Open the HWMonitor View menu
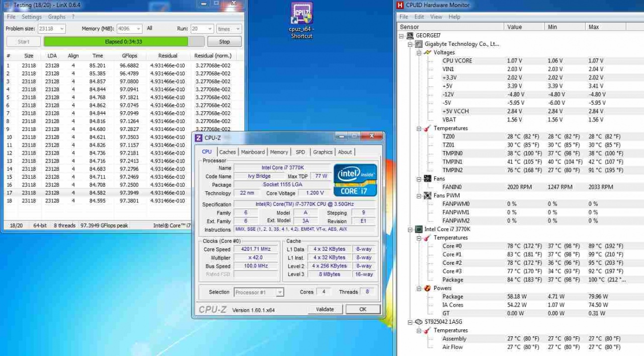Screen dimensions: 644x356 (x=436, y=17)
